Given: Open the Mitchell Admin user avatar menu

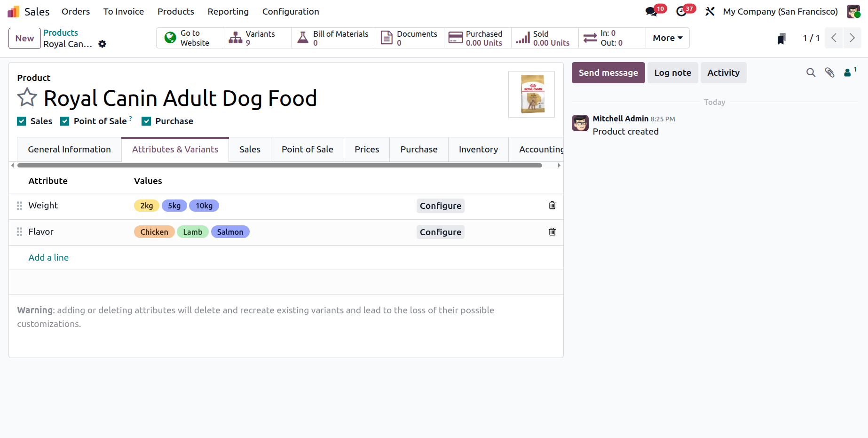Looking at the screenshot, I should coord(853,11).
